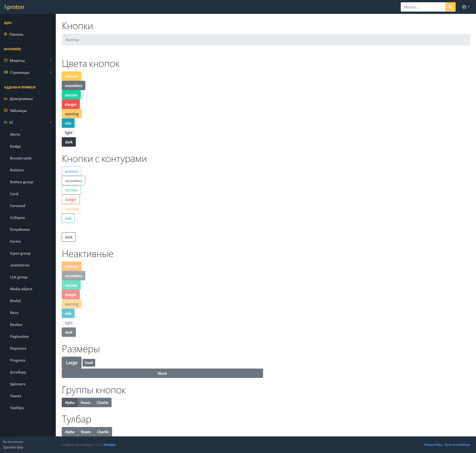Click the Макеты layouts icon
Screen dimensions: 476x453
coord(6,60)
